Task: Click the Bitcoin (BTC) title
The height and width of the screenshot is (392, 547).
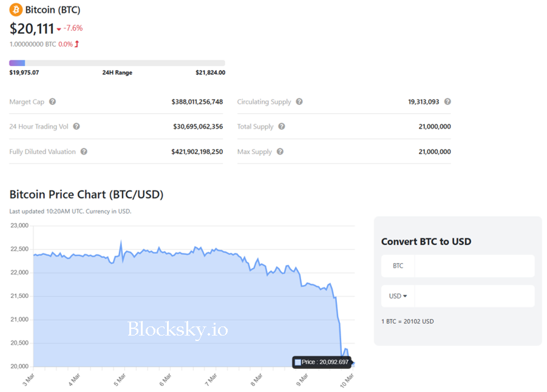Action: 53,10
